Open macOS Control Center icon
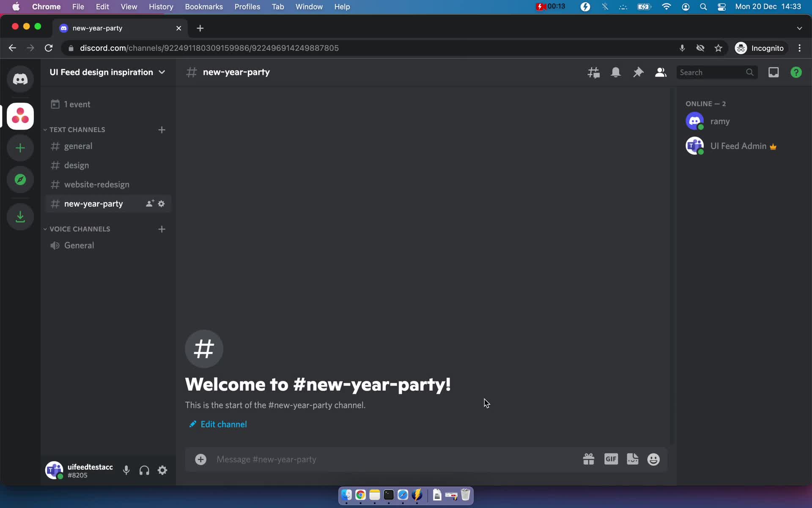The height and width of the screenshot is (508, 812). tap(721, 7)
